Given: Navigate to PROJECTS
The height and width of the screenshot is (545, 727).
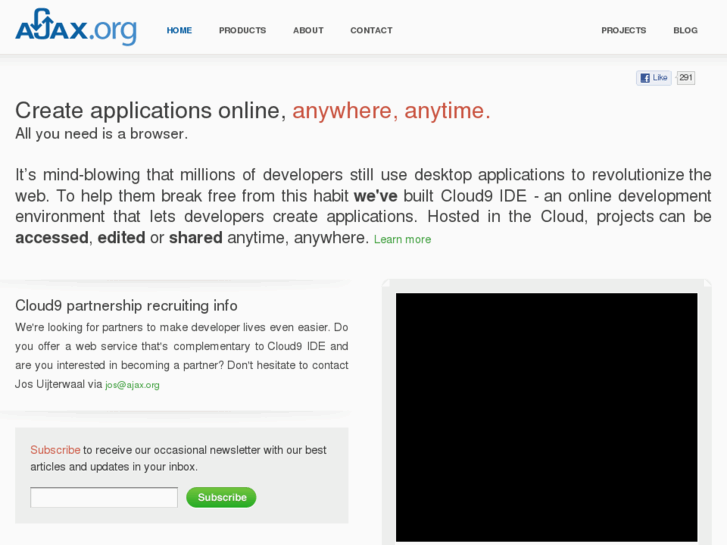Looking at the screenshot, I should tap(624, 31).
